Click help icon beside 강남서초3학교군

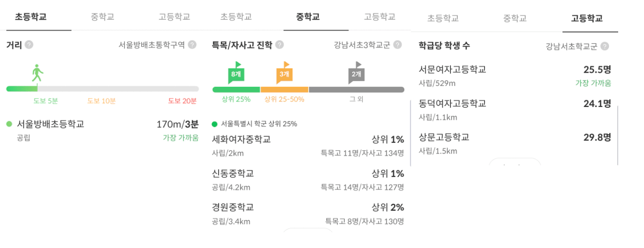pos(397,45)
